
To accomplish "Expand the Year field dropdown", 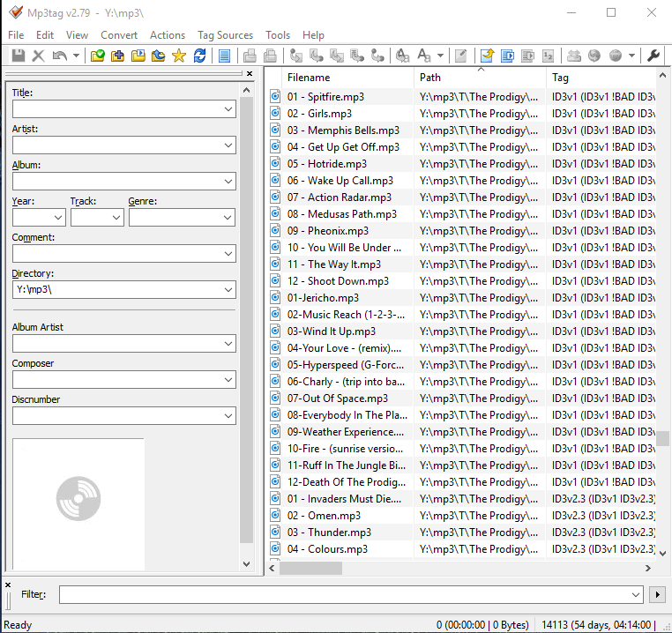I will tap(58, 217).
